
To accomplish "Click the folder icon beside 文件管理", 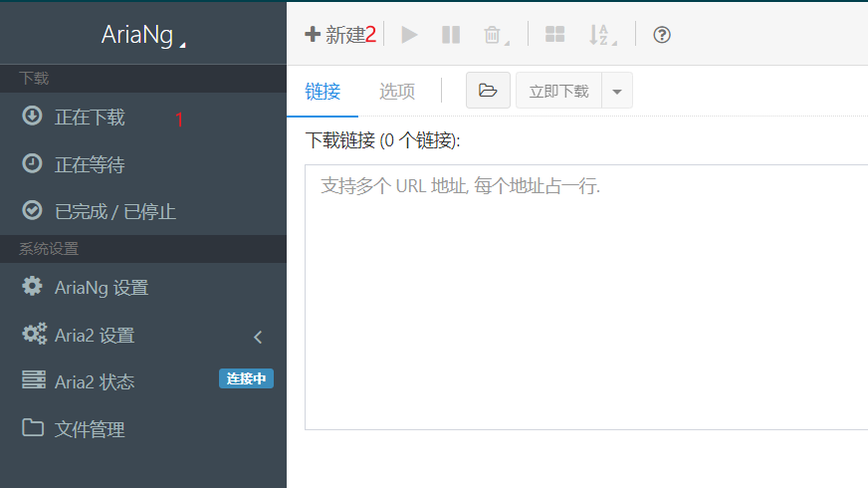I will click(x=33, y=427).
